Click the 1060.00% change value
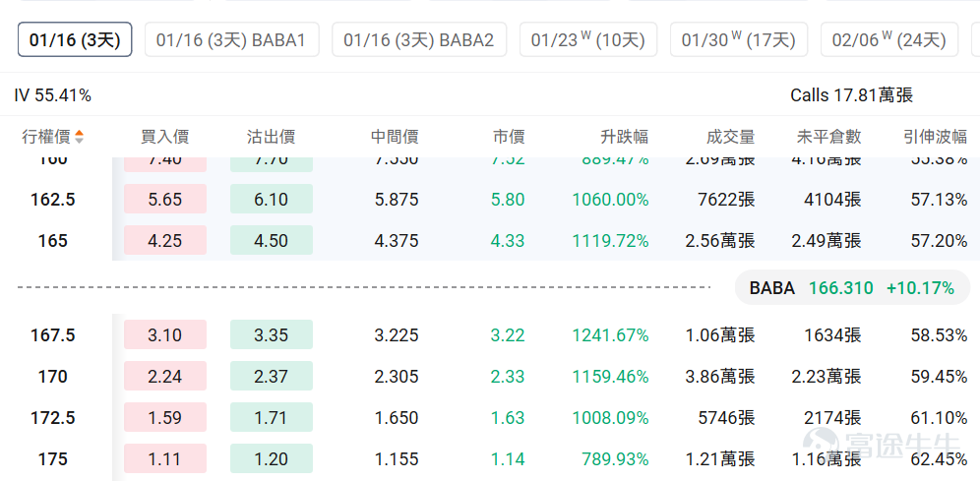The width and height of the screenshot is (980, 481). [x=610, y=200]
